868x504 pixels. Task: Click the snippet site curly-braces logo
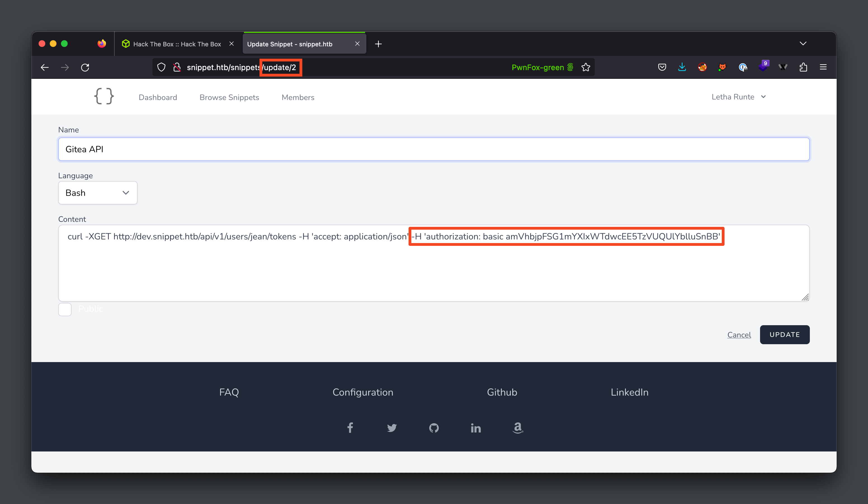[104, 96]
